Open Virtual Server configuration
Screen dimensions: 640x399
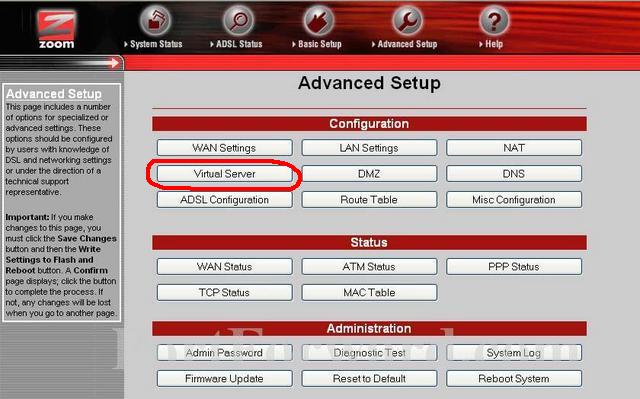point(224,174)
